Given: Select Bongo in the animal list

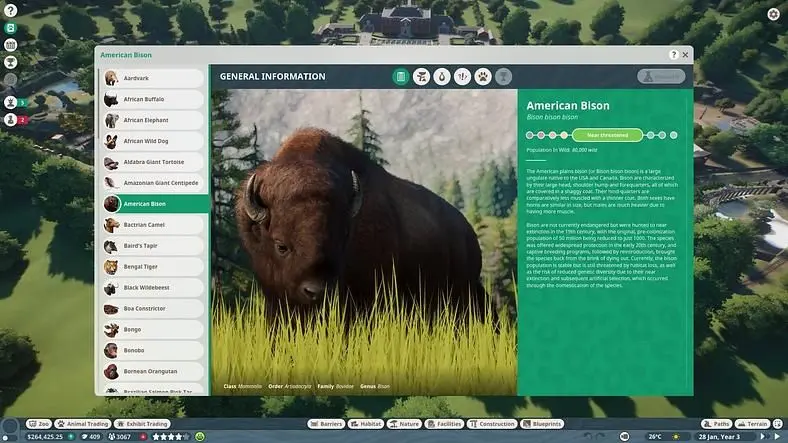Looking at the screenshot, I should point(153,329).
